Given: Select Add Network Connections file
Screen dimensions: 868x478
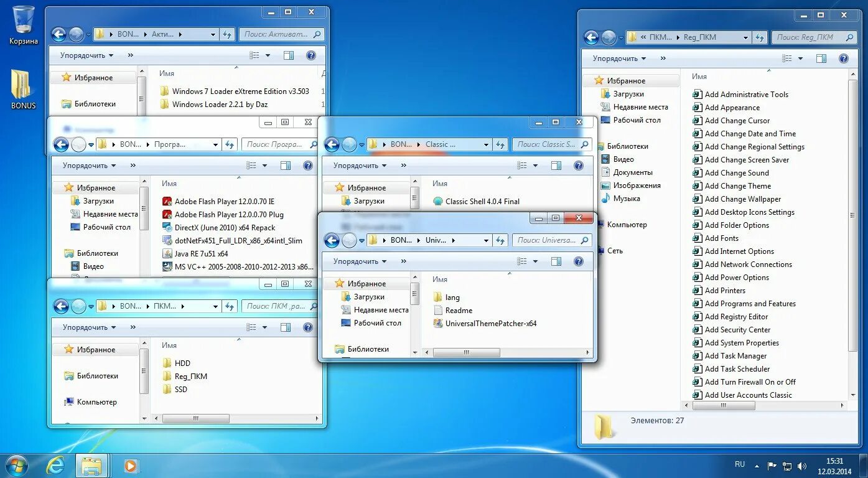Looking at the screenshot, I should 742,265.
